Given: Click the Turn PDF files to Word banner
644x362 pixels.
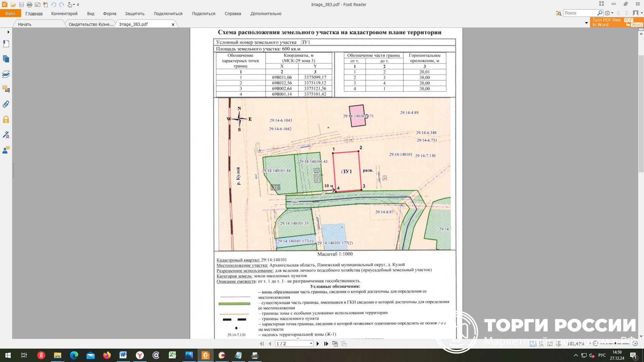Looking at the screenshot, I should [616, 22].
